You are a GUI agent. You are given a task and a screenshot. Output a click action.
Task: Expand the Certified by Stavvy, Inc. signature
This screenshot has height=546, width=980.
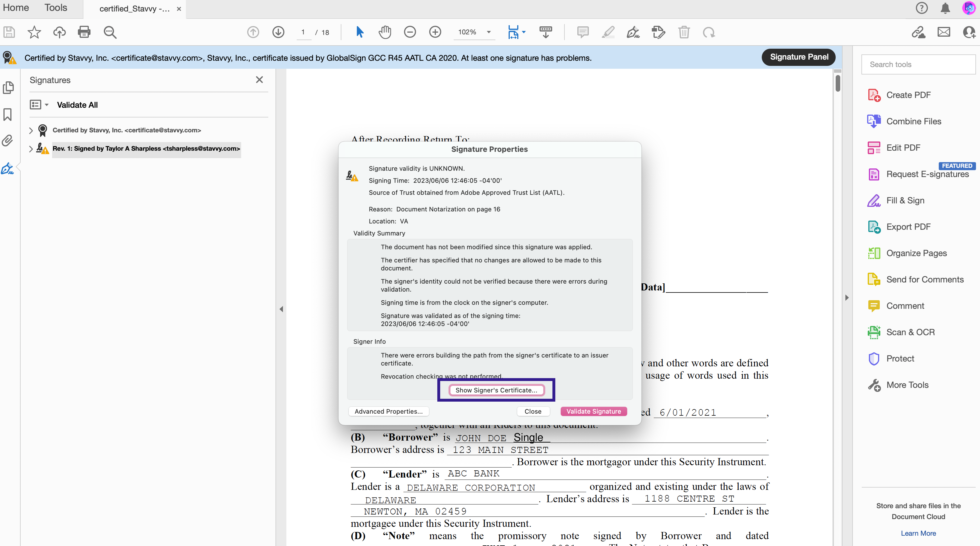pyautogui.click(x=31, y=130)
